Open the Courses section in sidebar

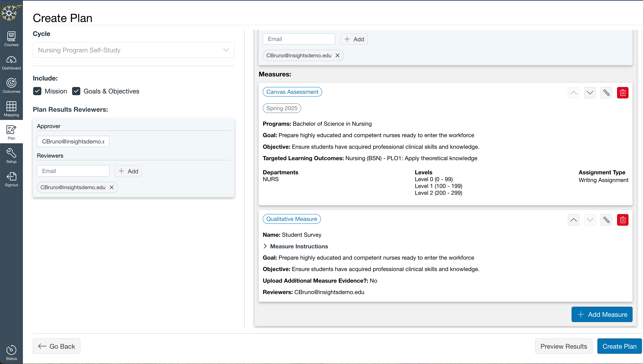11,39
